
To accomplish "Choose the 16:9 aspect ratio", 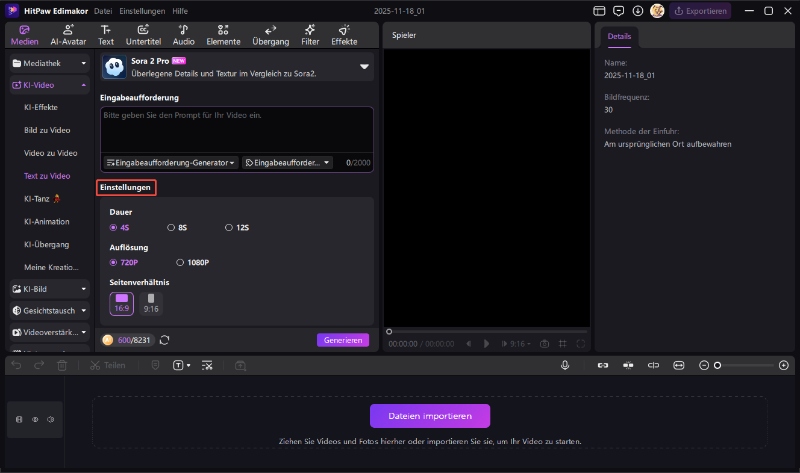I will click(x=121, y=304).
